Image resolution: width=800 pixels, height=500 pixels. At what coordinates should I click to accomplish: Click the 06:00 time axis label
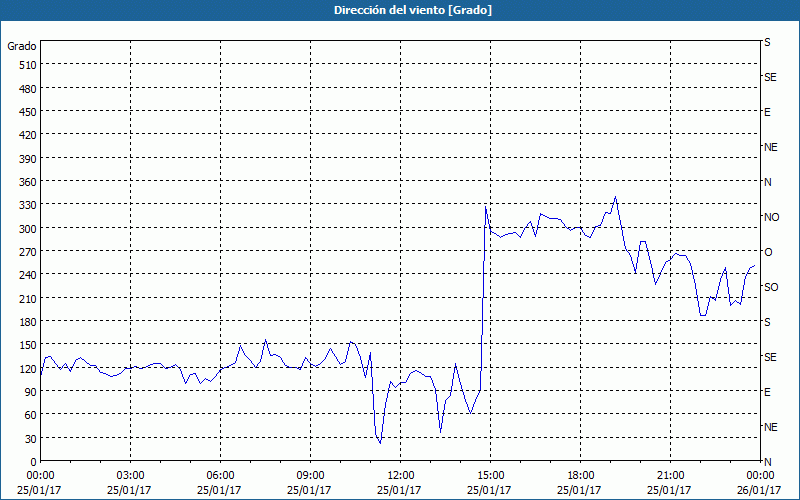click(220, 476)
